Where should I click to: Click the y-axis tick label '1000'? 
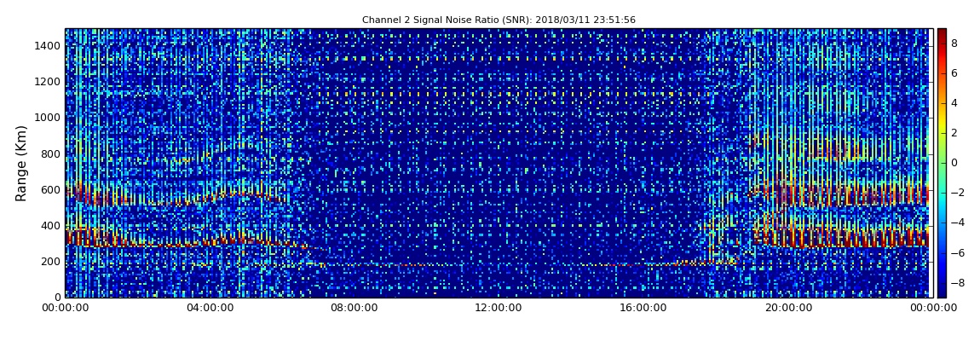(49, 118)
